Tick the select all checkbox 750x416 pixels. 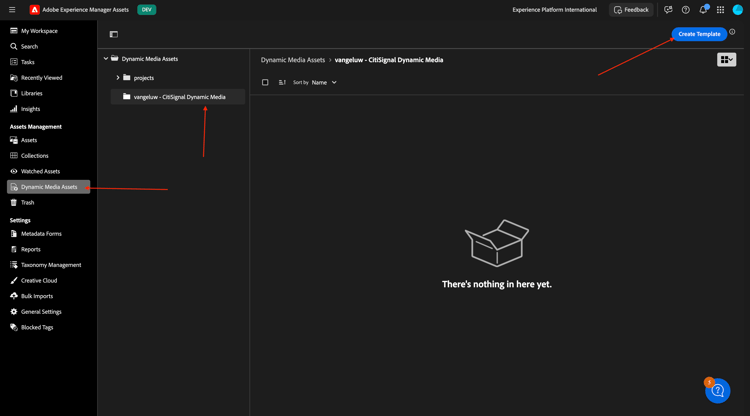[265, 82]
